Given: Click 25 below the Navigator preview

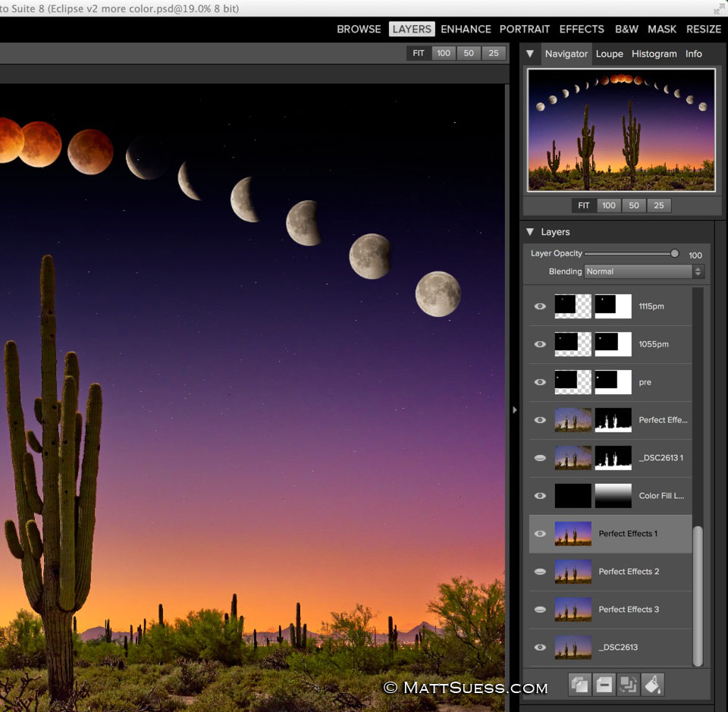Looking at the screenshot, I should pyautogui.click(x=659, y=205).
